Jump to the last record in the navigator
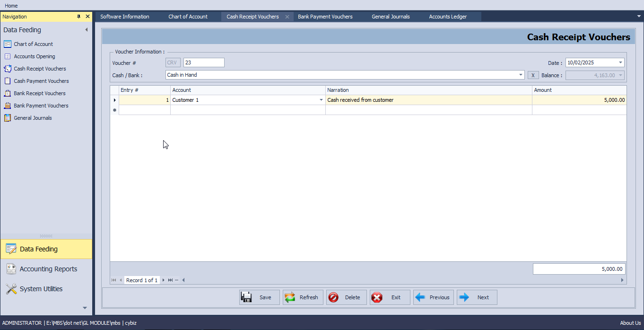 (x=170, y=280)
